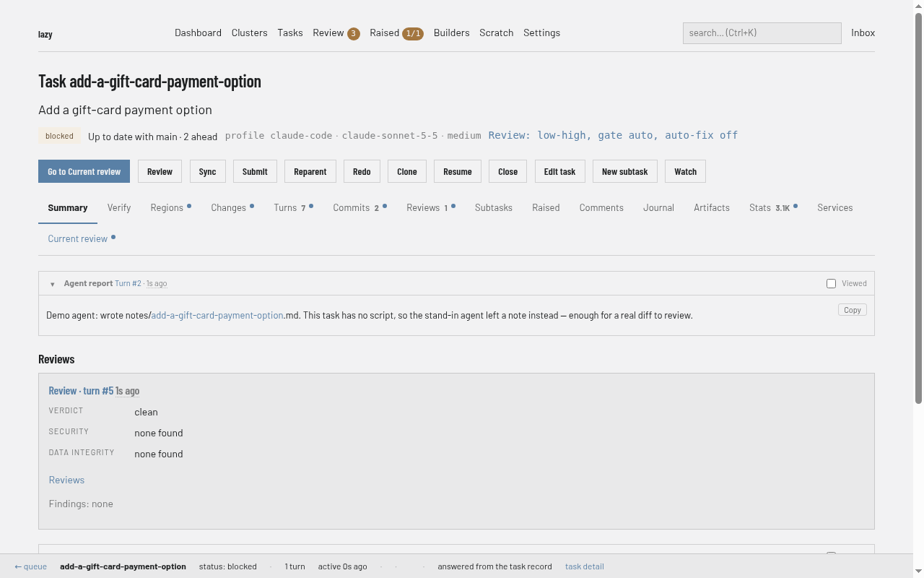The image size is (924, 578).
Task: Switch to the Verify tab
Action: pos(119,207)
